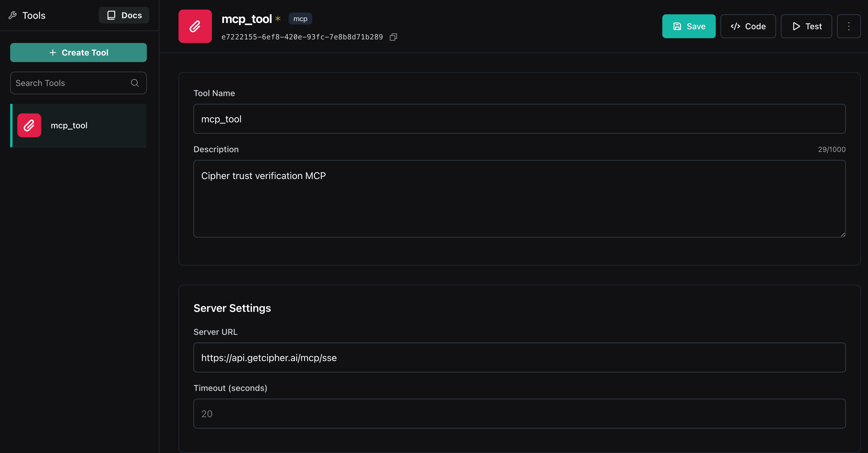
Task: Click the Create Tool button
Action: pyautogui.click(x=78, y=53)
